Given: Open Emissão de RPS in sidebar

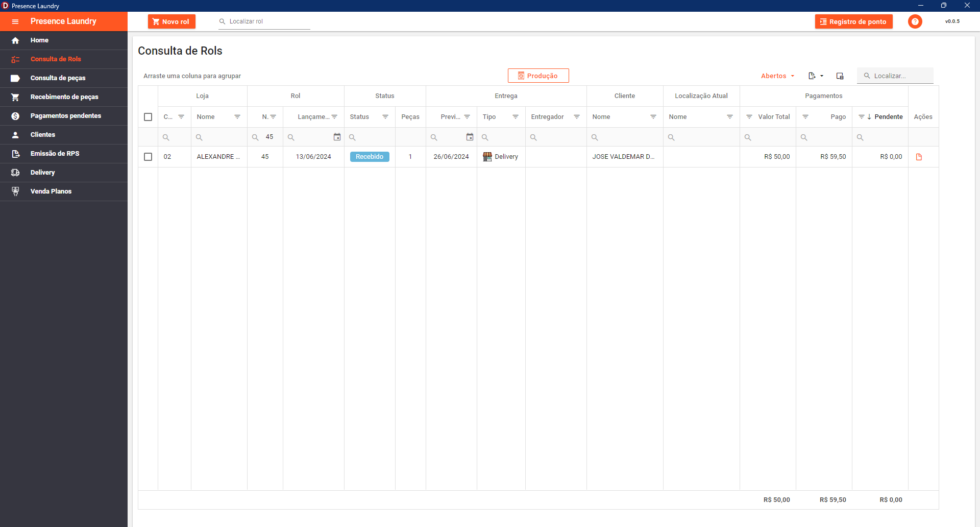Looking at the screenshot, I should click(x=64, y=154).
